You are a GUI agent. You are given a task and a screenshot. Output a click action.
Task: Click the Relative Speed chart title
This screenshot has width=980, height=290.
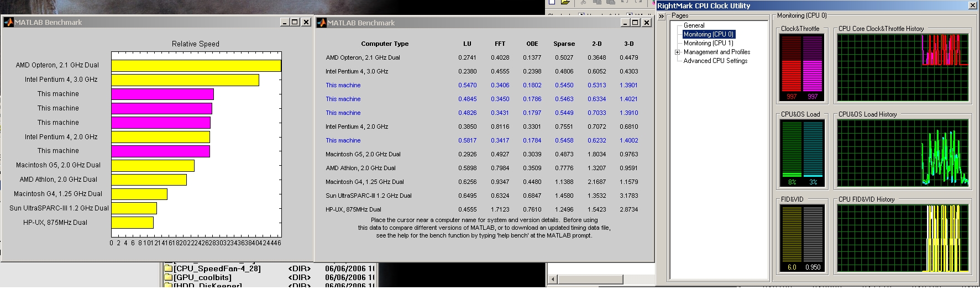tap(196, 44)
